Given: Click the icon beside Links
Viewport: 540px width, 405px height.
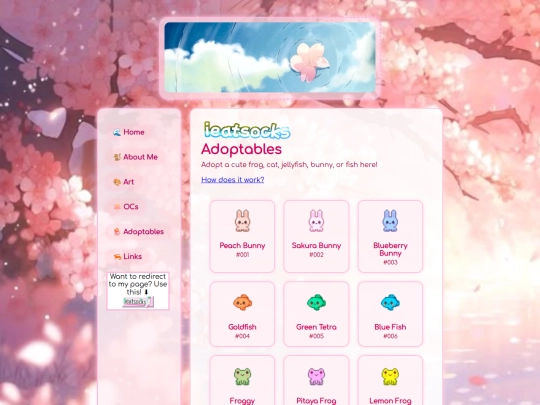Looking at the screenshot, I should click(117, 257).
